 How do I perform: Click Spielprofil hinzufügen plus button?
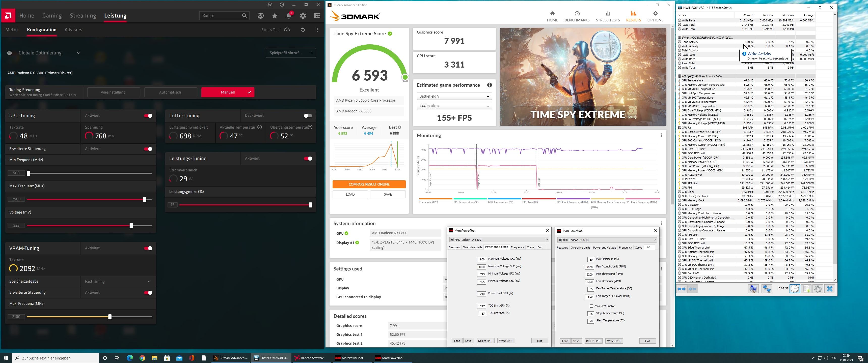click(291, 53)
